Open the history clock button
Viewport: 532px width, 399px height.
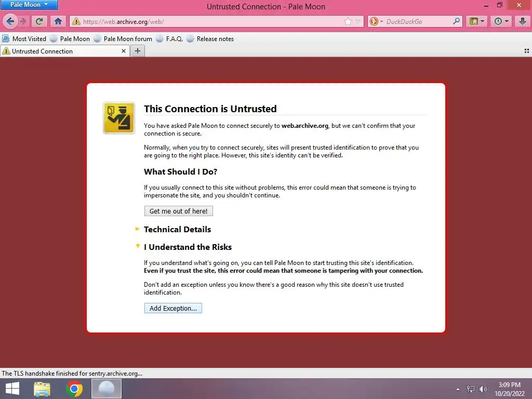pos(501,21)
